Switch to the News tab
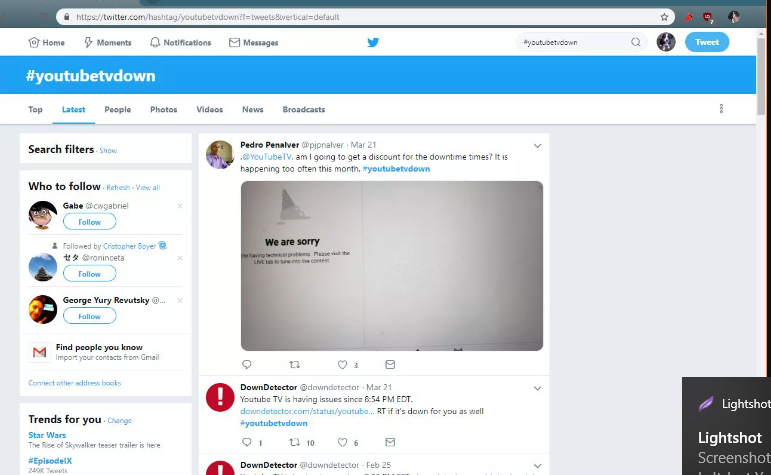Viewport: 771px width, 475px height. coord(252,109)
